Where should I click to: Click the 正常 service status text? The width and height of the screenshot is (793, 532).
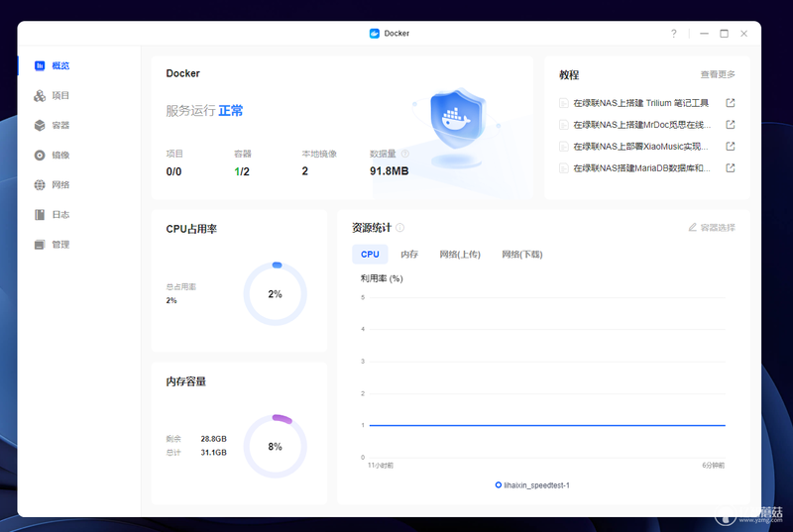(231, 111)
